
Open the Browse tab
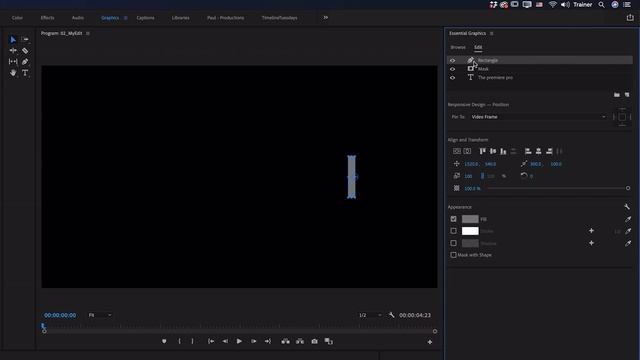click(458, 47)
